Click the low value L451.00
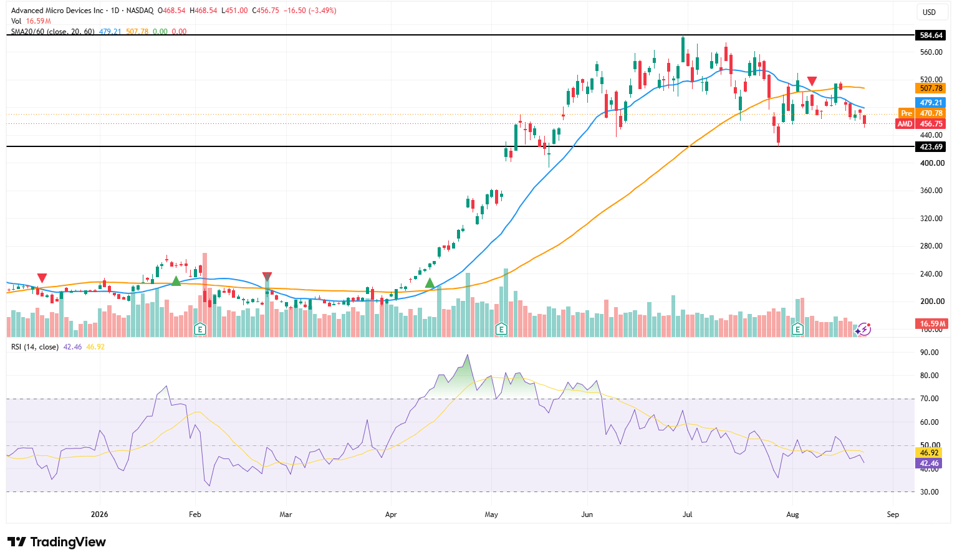The height and width of the screenshot is (560, 957). click(234, 11)
